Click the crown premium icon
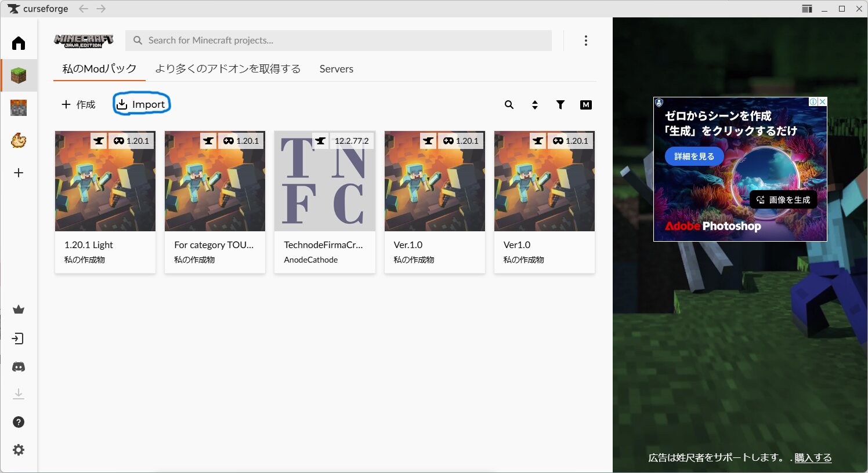The width and height of the screenshot is (868, 473). 19,310
